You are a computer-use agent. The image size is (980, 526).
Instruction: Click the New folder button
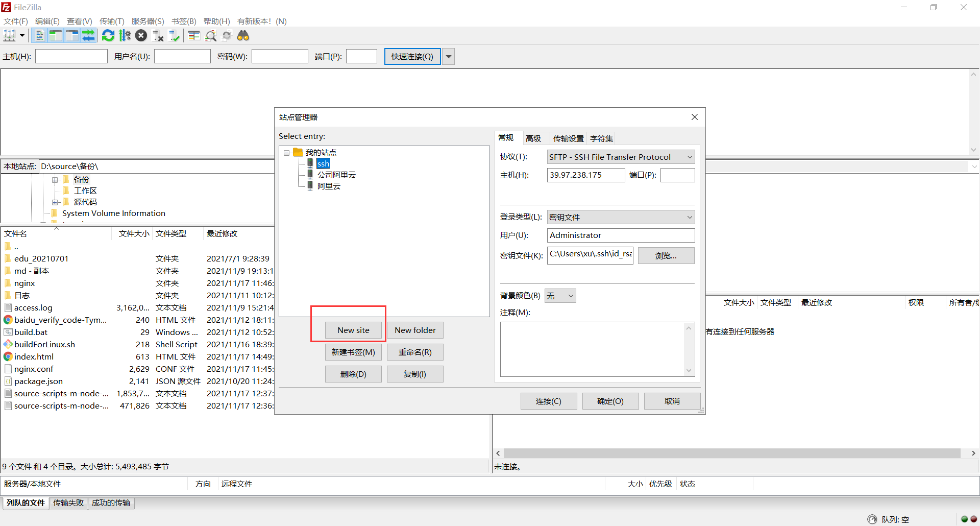point(415,330)
